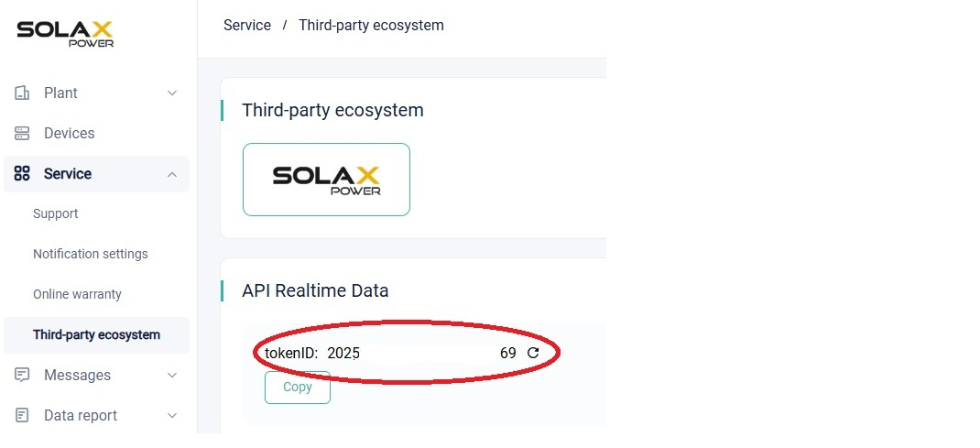Screen dimensions: 980x448
Task: Open the Data report menu item
Action: click(x=96, y=416)
